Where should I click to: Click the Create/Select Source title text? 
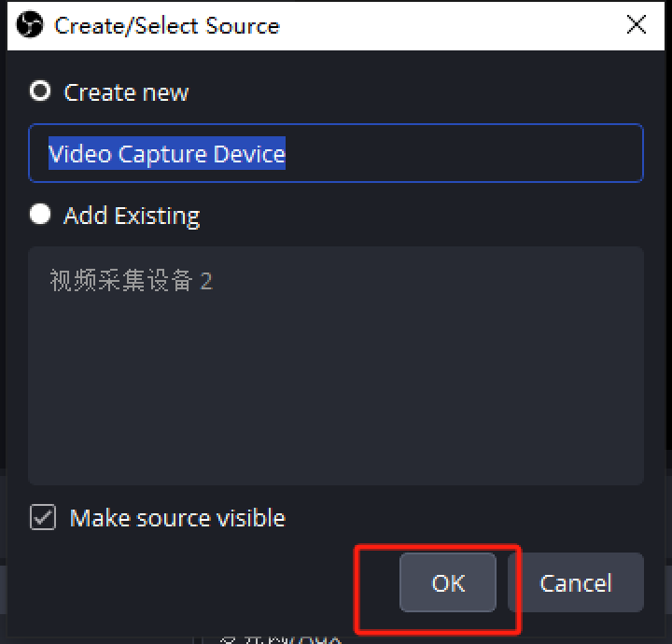pos(167,26)
